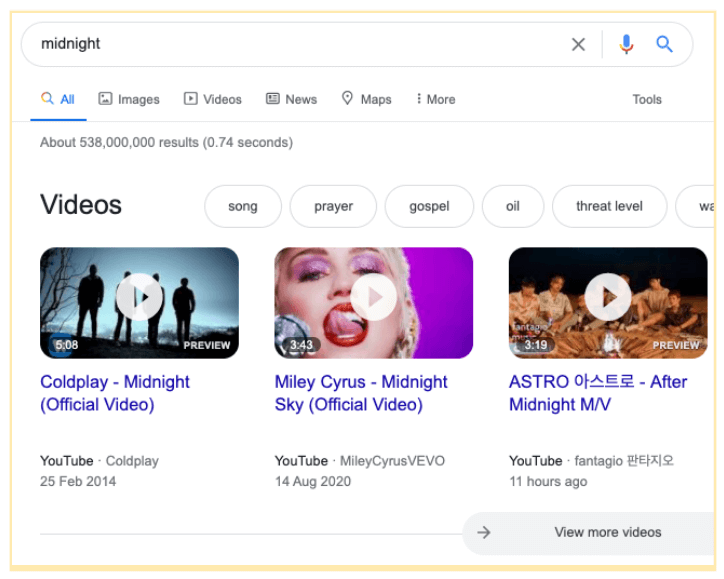Click the 11 hours ago text
Viewport: 724px width, 579px height.
pyautogui.click(x=548, y=482)
